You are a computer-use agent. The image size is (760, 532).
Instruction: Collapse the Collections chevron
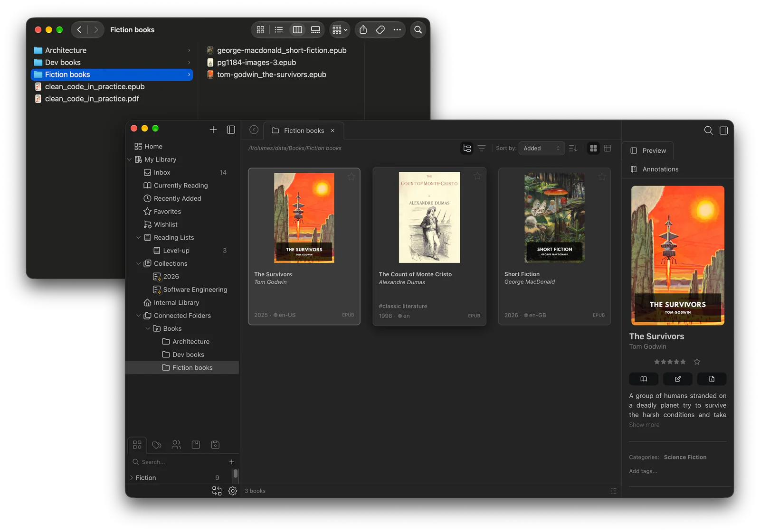pyautogui.click(x=138, y=263)
